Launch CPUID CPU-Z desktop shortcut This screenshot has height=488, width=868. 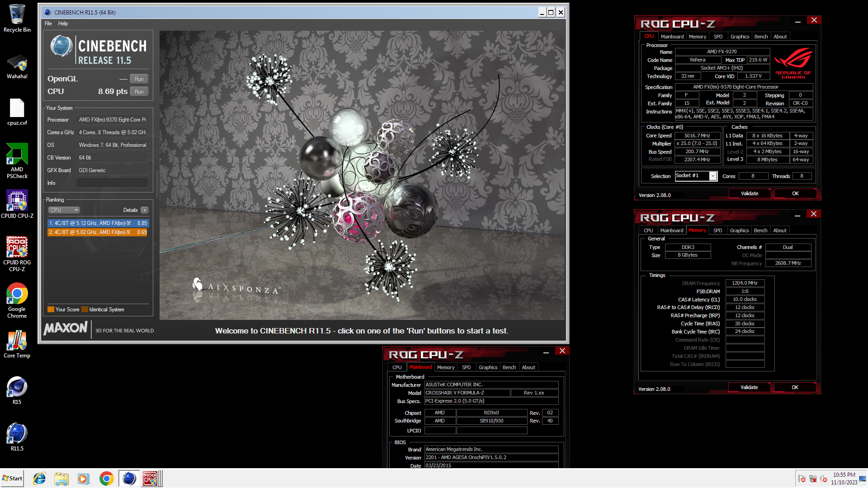[x=17, y=204]
